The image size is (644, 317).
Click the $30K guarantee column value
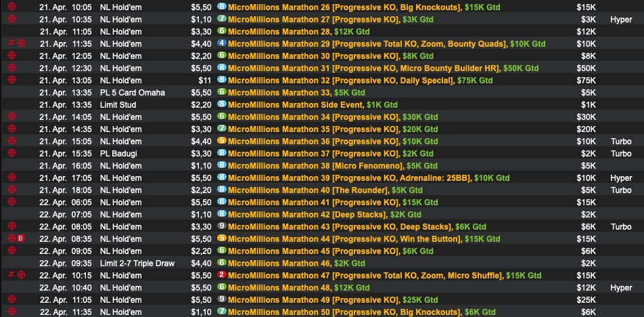pos(586,117)
